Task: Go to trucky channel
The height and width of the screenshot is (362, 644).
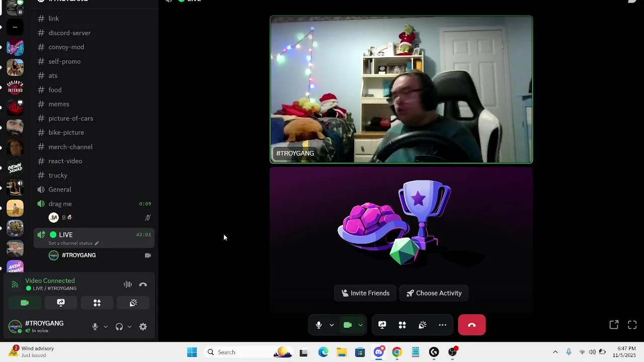Action: pyautogui.click(x=94, y=175)
